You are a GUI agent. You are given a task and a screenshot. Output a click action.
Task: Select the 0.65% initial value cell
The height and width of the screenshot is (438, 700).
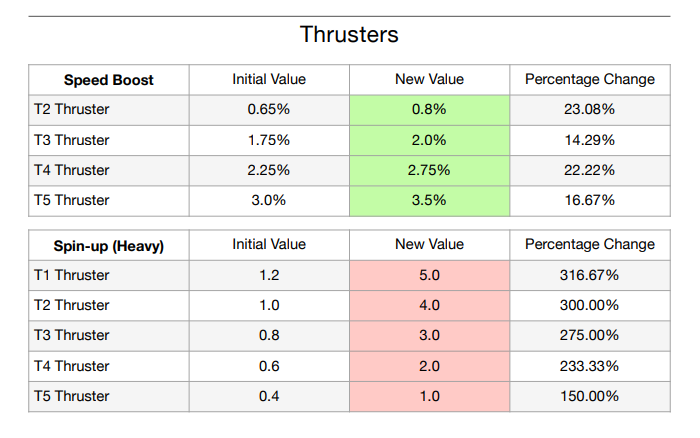click(269, 110)
